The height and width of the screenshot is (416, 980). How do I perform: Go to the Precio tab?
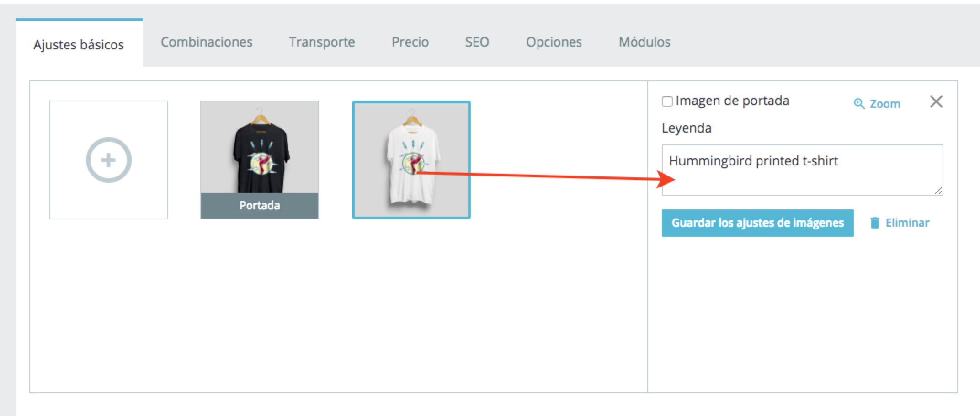[410, 42]
